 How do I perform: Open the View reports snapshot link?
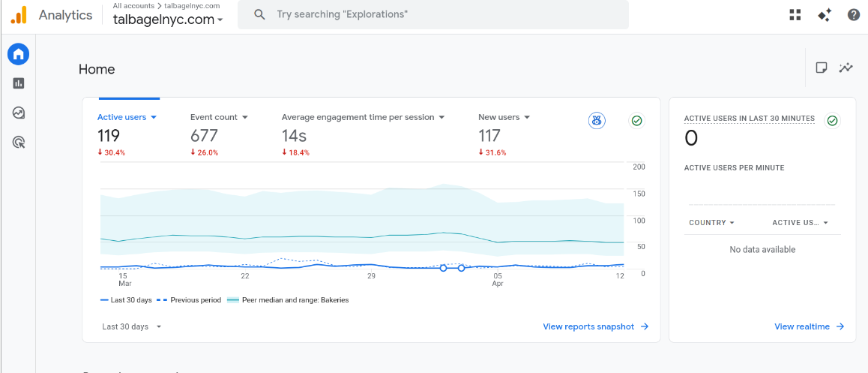pos(596,327)
